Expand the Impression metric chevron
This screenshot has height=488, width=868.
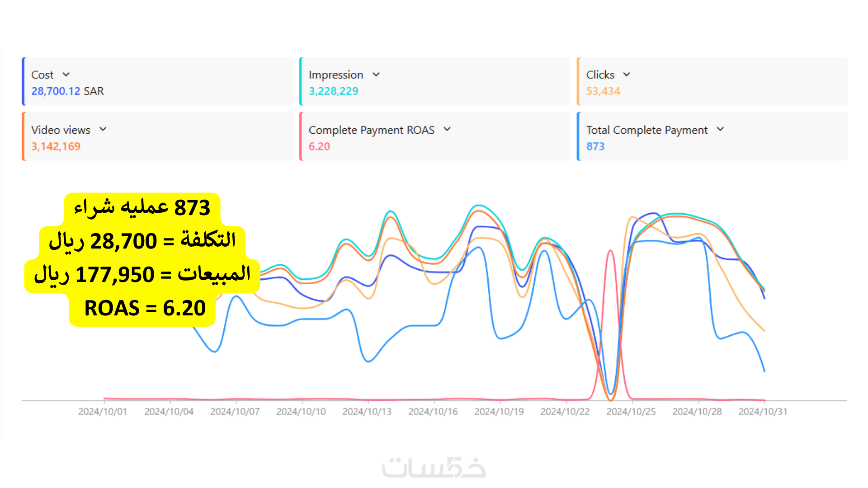tap(376, 75)
